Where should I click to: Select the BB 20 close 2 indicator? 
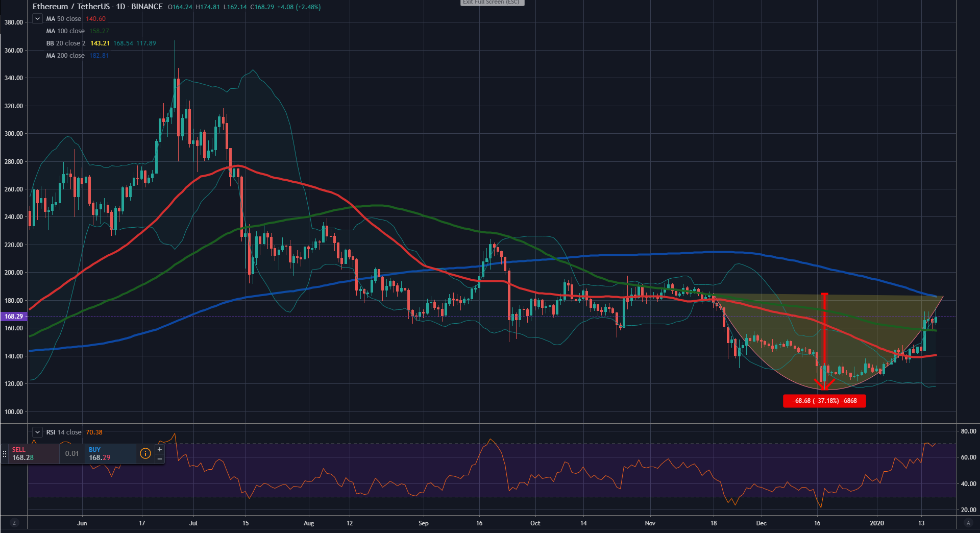tap(66, 43)
